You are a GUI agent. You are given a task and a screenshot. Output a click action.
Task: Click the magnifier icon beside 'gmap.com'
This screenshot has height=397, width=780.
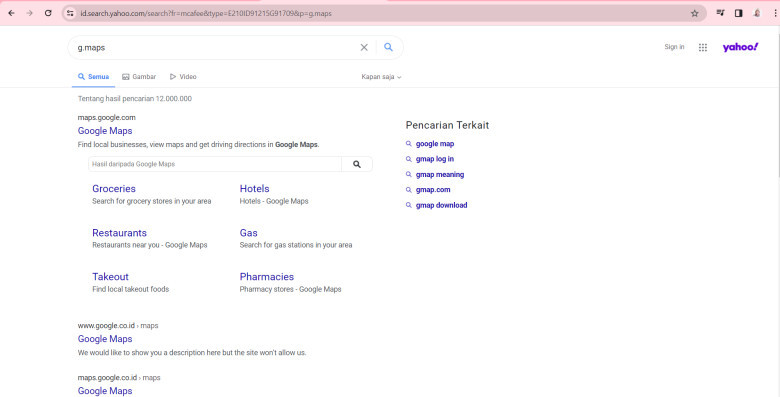[x=408, y=190]
